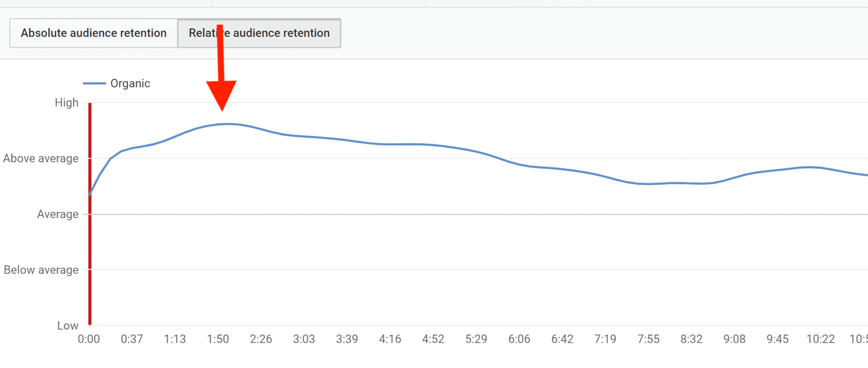Click the Organic legend line icon
868x368 pixels.
(95, 83)
